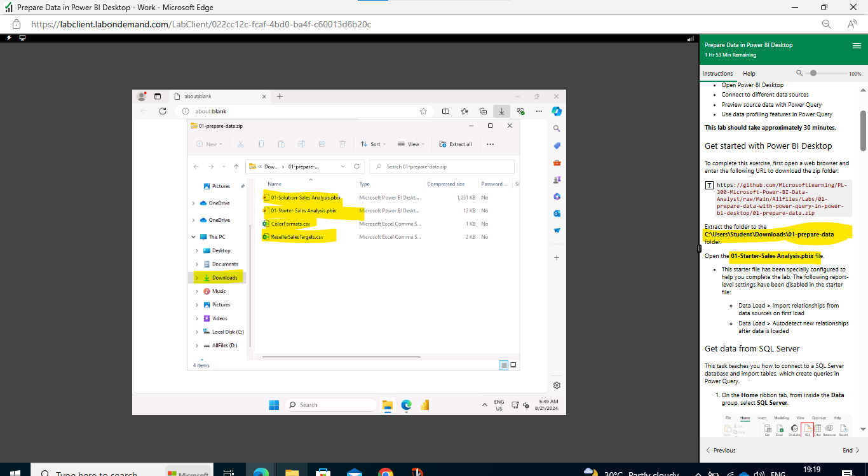Select the Cut icon in the Explorer toolbar
This screenshot has height=476, width=868.
(240, 144)
